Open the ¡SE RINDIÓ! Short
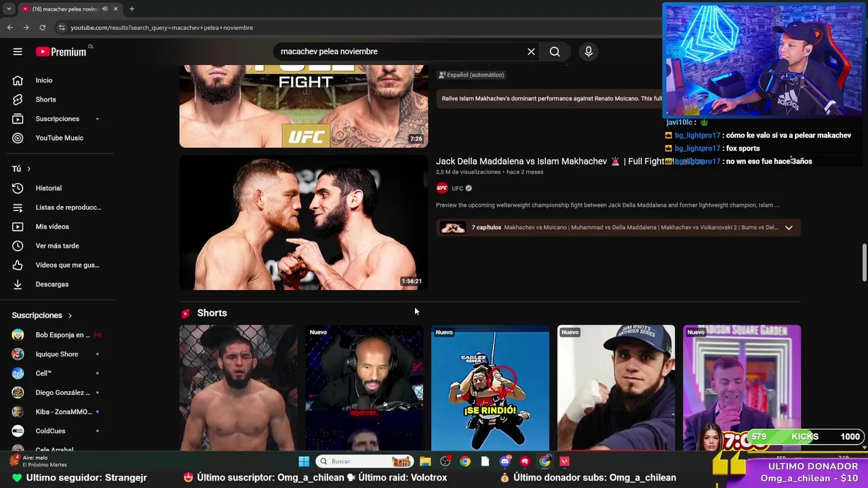Image resolution: width=868 pixels, height=488 pixels. (x=490, y=388)
